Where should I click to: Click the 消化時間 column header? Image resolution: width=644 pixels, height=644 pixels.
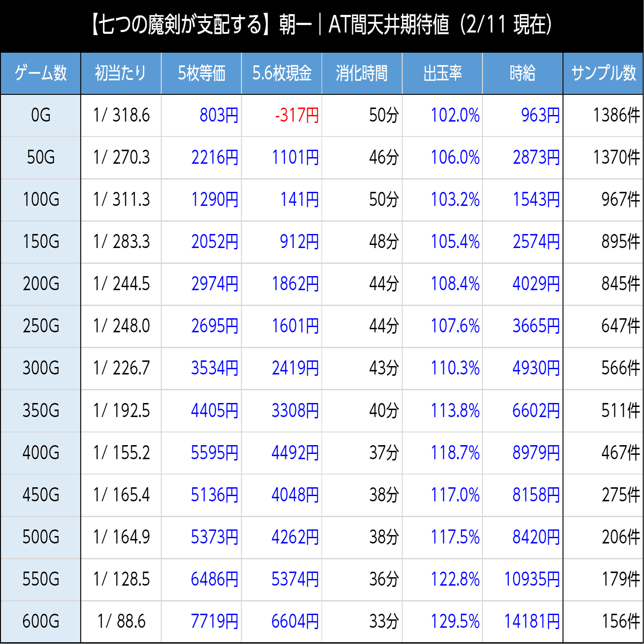(x=362, y=73)
